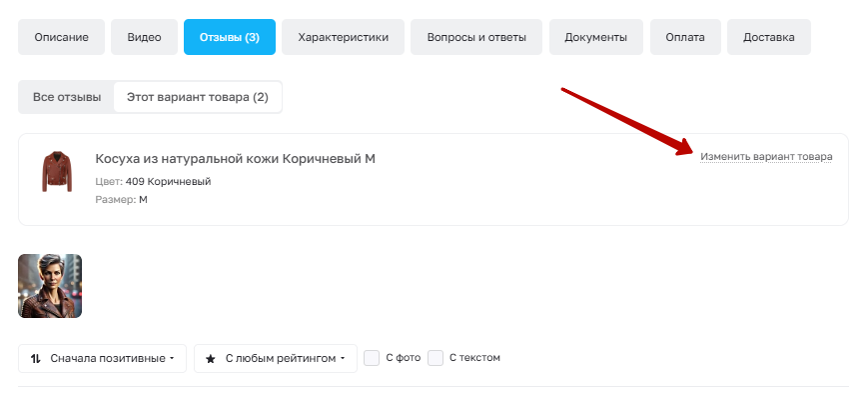Screen dimensions: 868x393
Task: Open the 'Оплата' tab
Action: (686, 37)
